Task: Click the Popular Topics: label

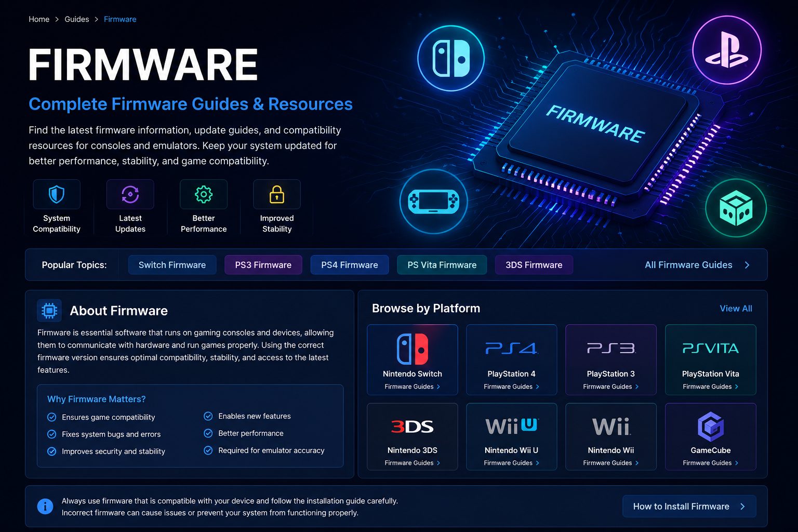Action: coord(74,265)
